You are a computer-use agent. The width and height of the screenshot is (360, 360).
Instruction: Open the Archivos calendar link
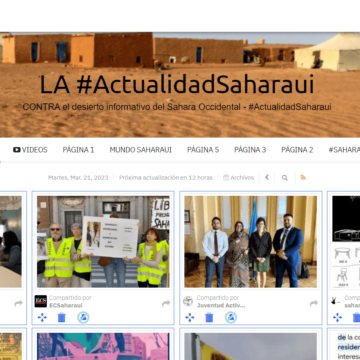[238, 178]
